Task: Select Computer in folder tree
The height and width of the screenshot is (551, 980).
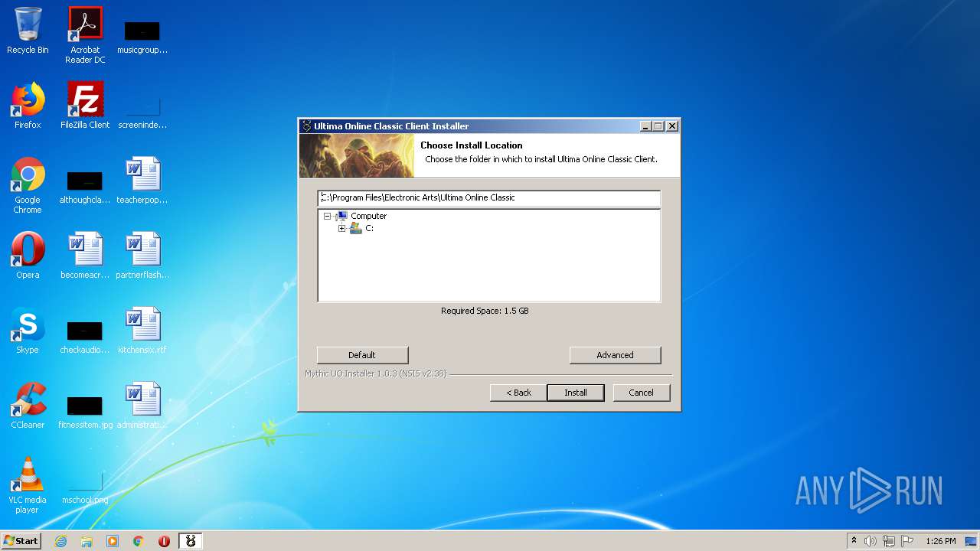Action: [x=369, y=216]
